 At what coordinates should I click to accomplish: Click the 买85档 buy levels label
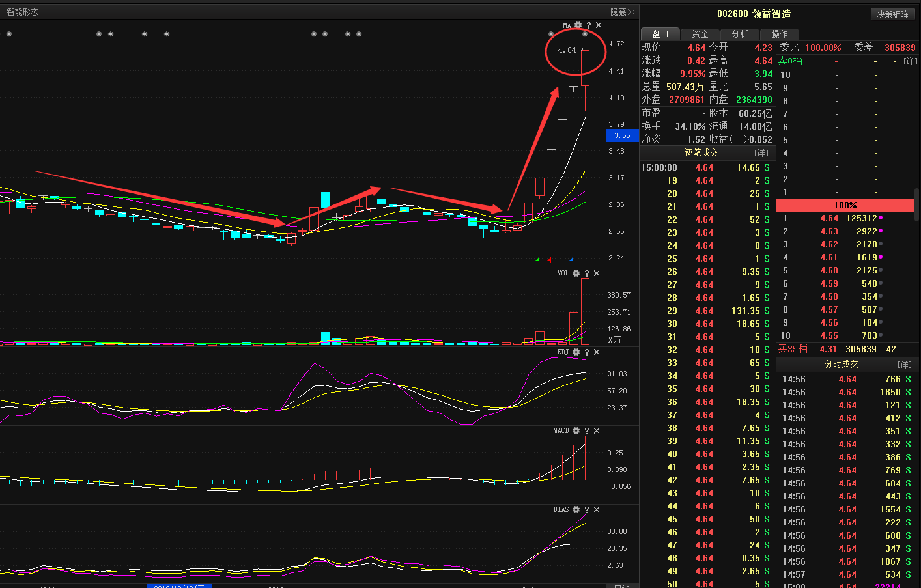pyautogui.click(x=793, y=349)
